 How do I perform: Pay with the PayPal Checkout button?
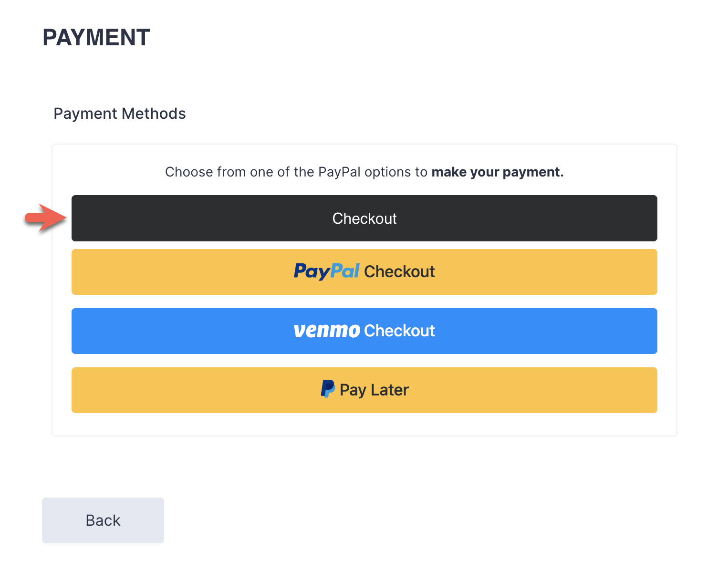click(x=364, y=272)
